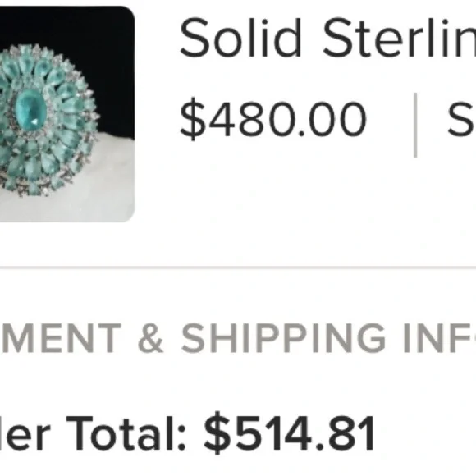Click the Payment & Shipping Info header

[x=238, y=338]
